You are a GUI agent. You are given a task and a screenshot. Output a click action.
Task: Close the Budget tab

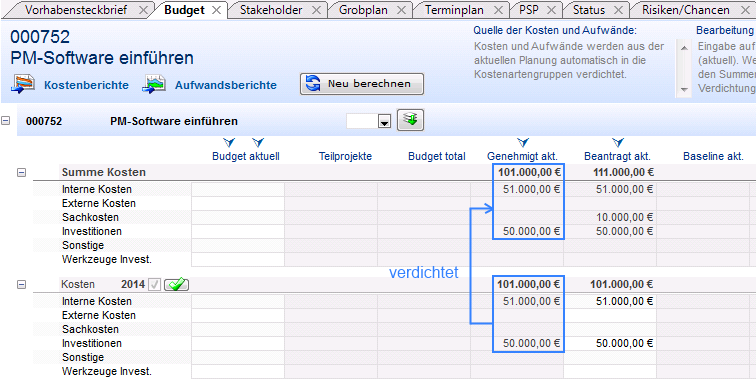(x=216, y=10)
